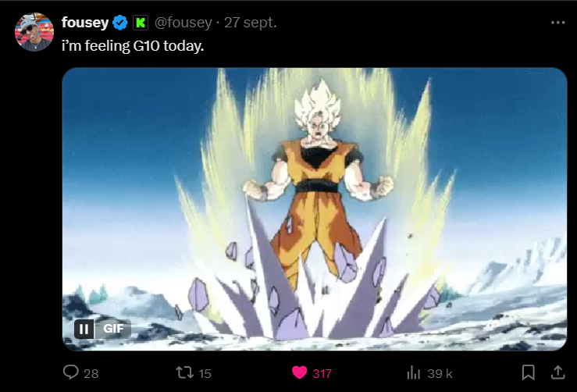The image size is (577, 392).
Task: Click the tweet text 'i'm feeling G10 today.'
Action: 133,46
